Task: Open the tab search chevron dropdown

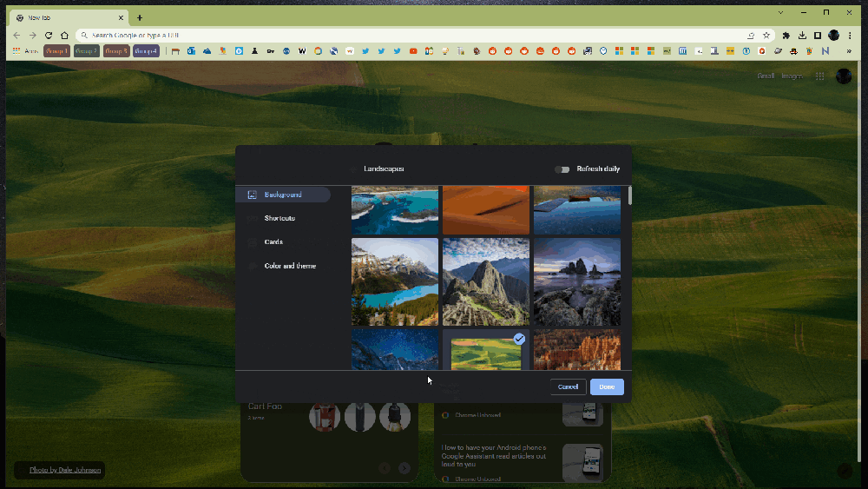Action: click(x=780, y=12)
